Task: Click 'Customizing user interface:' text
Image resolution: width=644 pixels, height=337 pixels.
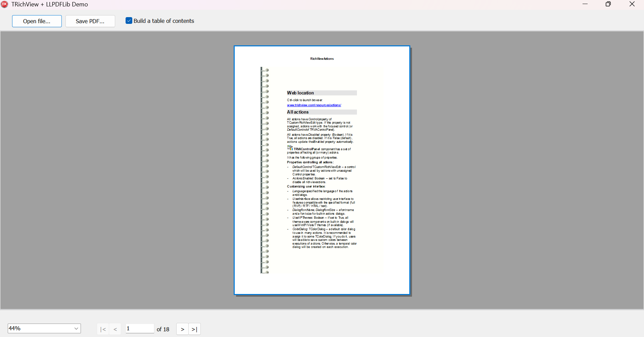Action: pos(306,186)
